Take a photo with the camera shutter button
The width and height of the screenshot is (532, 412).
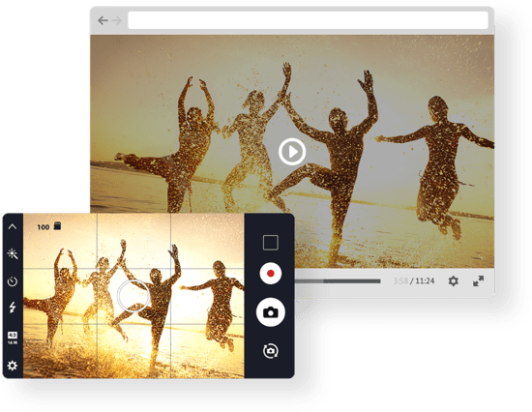[271, 312]
